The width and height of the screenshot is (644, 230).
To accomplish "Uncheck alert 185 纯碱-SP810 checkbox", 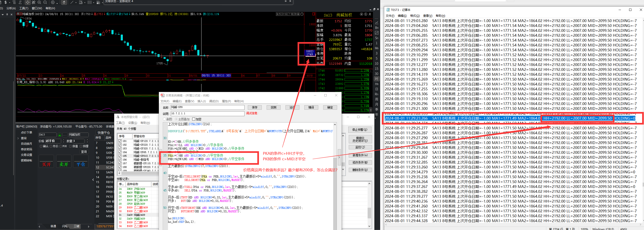I will point(120,156).
